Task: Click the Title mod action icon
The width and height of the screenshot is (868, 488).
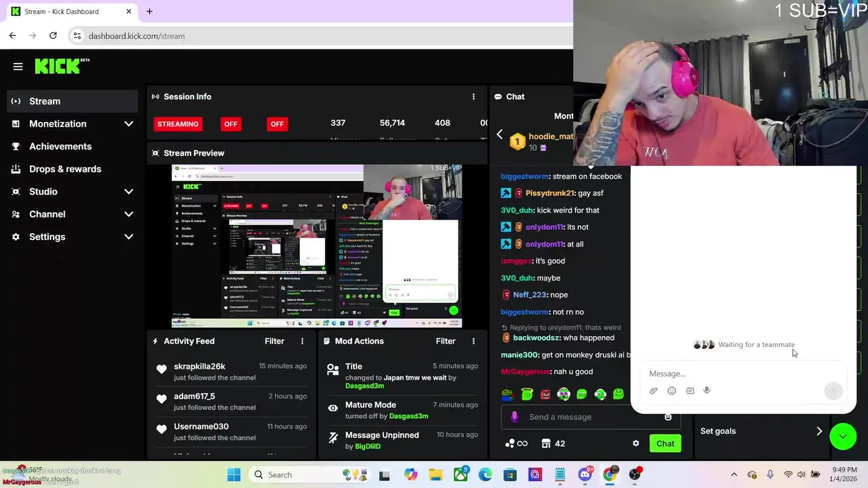Action: click(x=333, y=369)
